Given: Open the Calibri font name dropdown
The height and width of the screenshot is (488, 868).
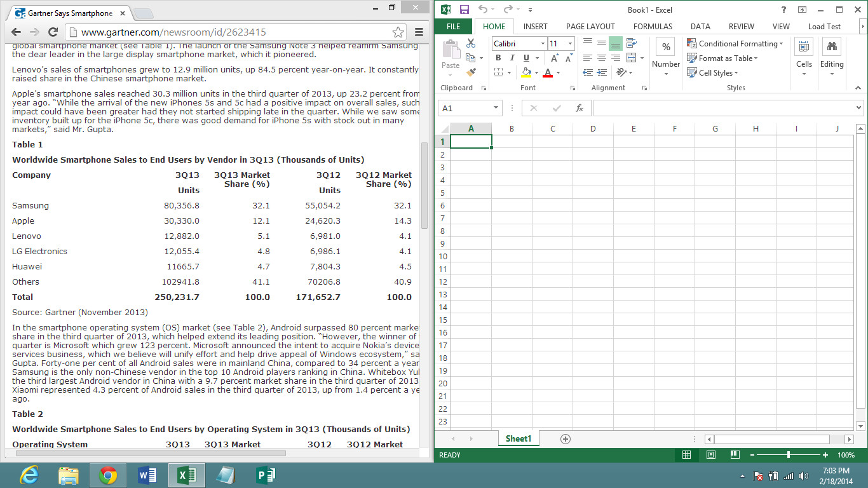Looking at the screenshot, I should (x=543, y=43).
